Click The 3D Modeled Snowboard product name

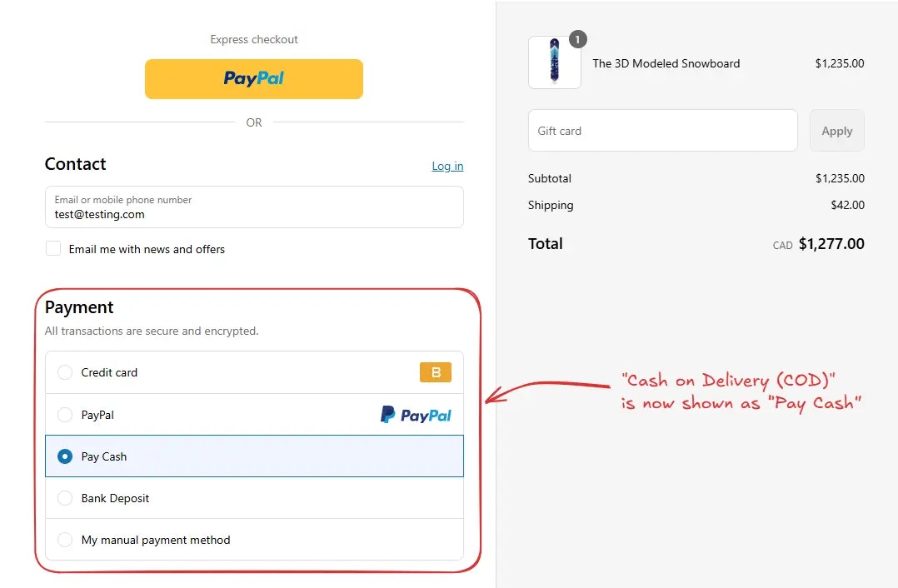point(666,63)
